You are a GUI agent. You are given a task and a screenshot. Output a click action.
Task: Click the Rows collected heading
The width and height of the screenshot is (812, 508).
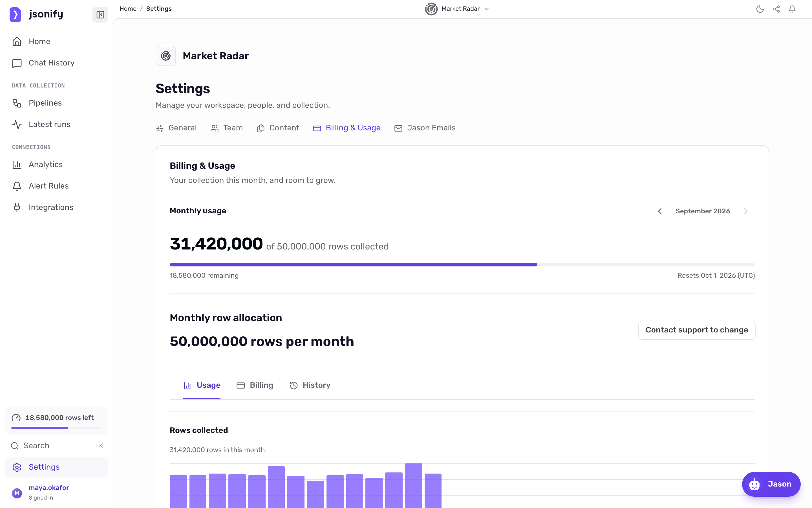coord(199,430)
